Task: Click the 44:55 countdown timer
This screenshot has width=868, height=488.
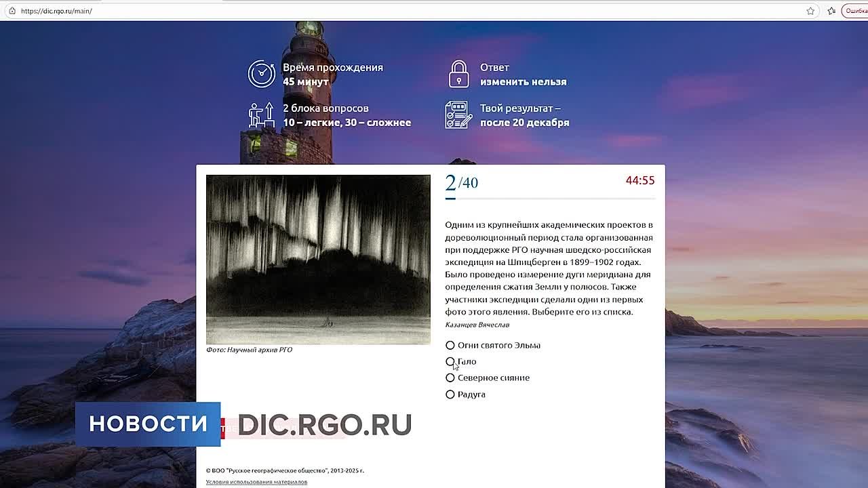Action: pos(639,180)
